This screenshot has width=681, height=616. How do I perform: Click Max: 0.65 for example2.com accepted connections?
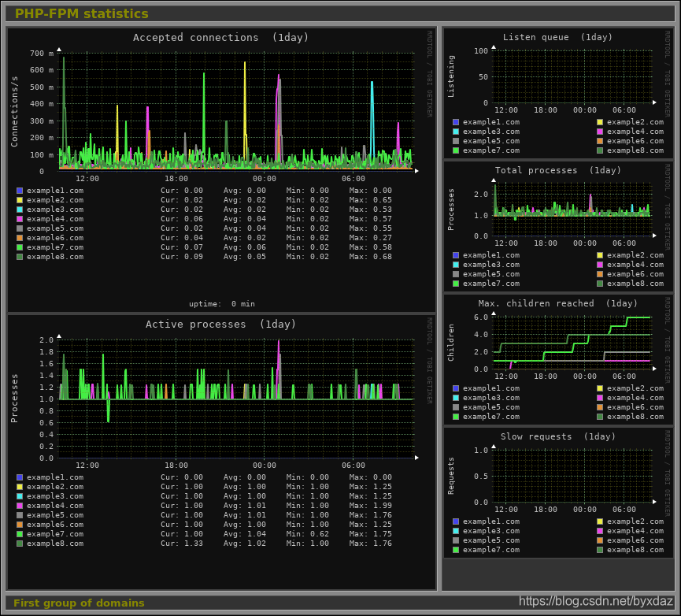[x=371, y=200]
